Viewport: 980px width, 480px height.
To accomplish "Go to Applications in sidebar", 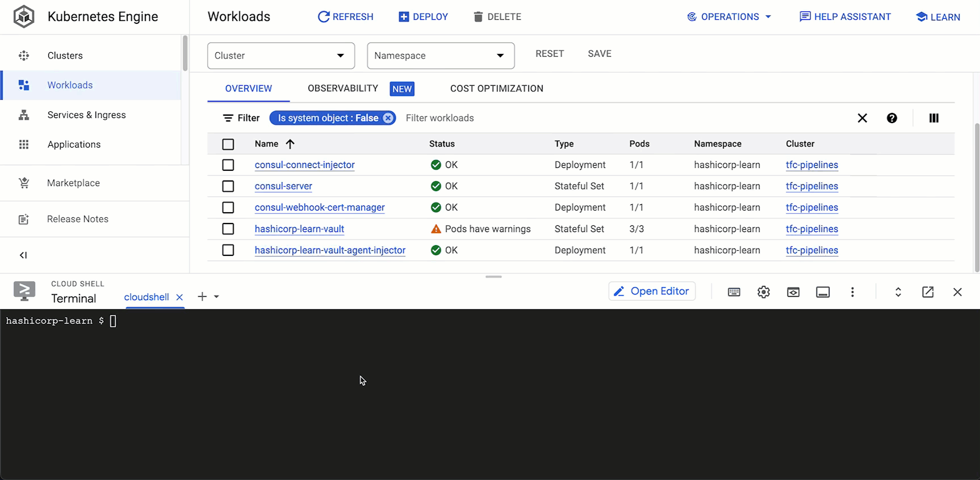I will (91, 144).
